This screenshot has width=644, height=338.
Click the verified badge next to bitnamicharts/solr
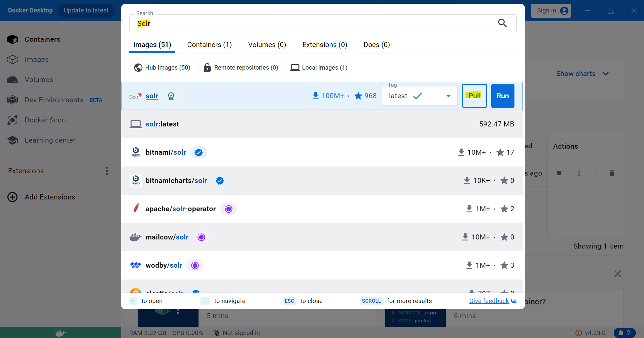tap(220, 181)
